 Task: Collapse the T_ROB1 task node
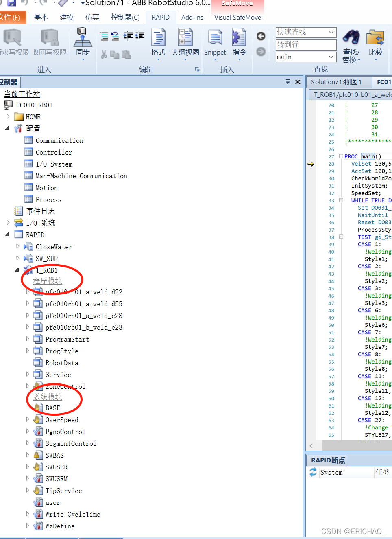[17, 270]
